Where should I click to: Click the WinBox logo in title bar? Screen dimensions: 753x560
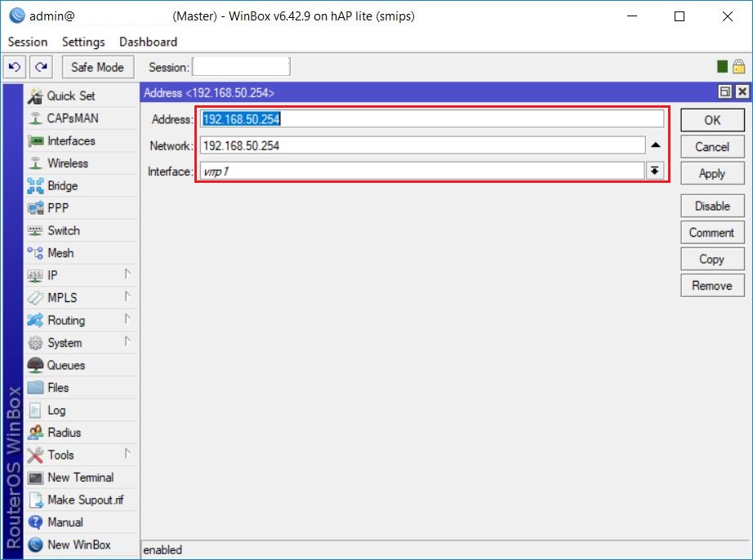pyautogui.click(x=17, y=16)
